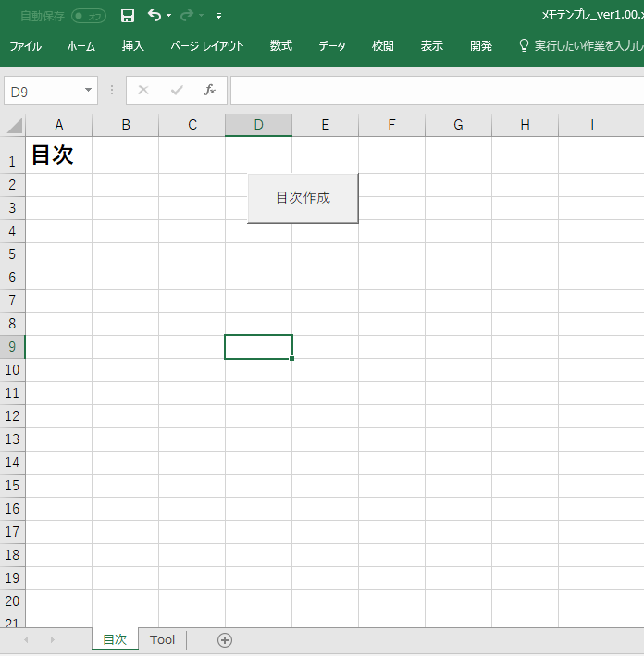The height and width of the screenshot is (656, 644).
Task: Open the 数式 (Formulas) ribbon tab
Action: (x=281, y=45)
